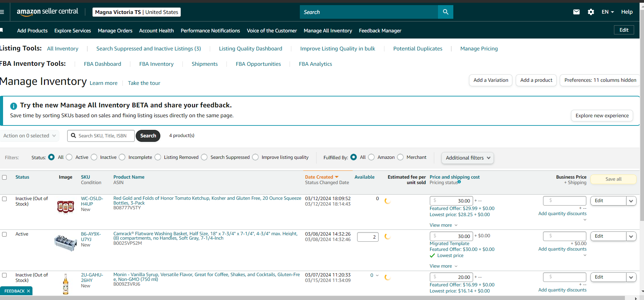Click the Explore new experience button

click(x=602, y=116)
